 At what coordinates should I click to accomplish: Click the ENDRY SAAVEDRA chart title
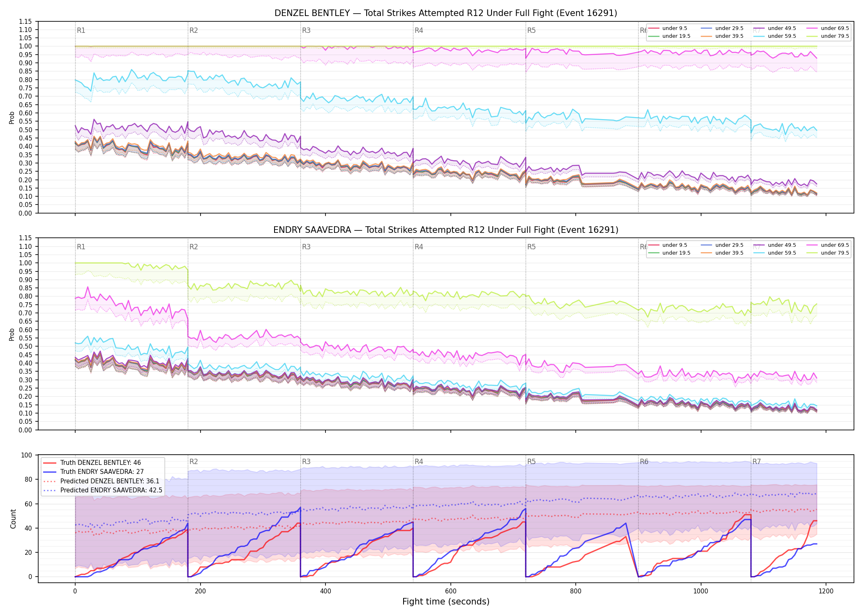[x=446, y=230]
